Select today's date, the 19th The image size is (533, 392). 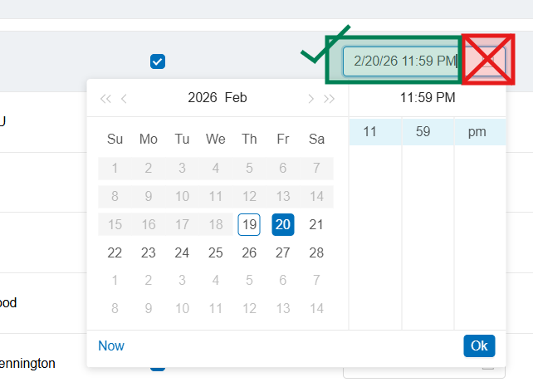[x=249, y=225]
